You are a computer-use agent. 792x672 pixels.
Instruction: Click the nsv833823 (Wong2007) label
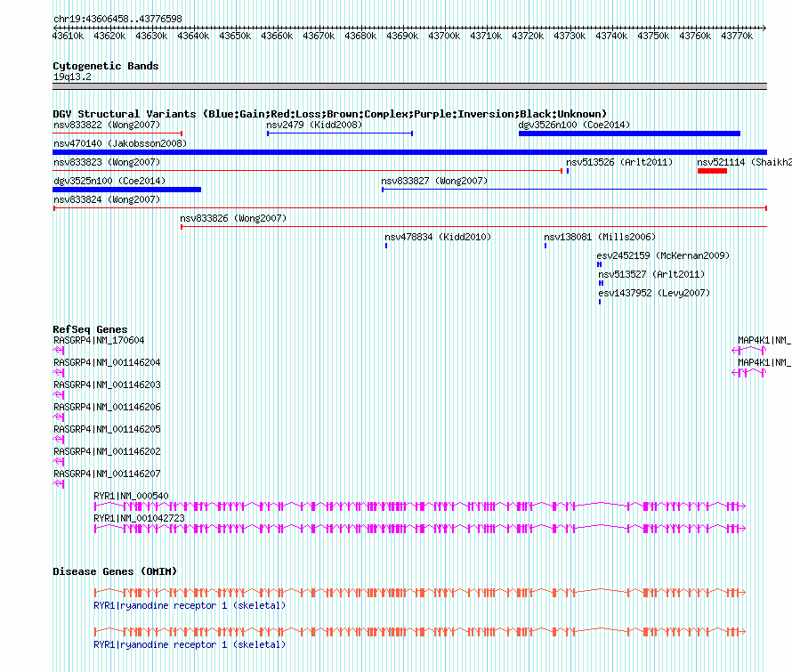pos(107,162)
